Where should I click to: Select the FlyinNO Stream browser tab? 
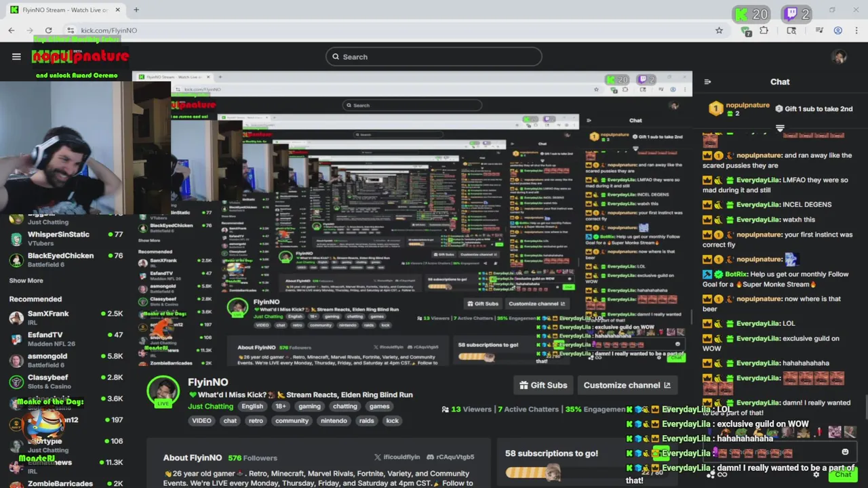pos(64,10)
